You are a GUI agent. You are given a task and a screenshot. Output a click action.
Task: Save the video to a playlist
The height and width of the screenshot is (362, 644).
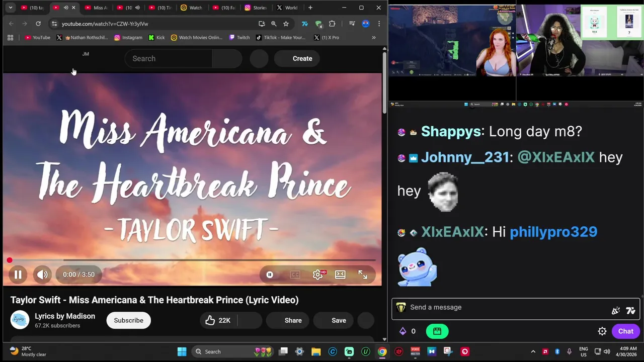tap(334, 320)
